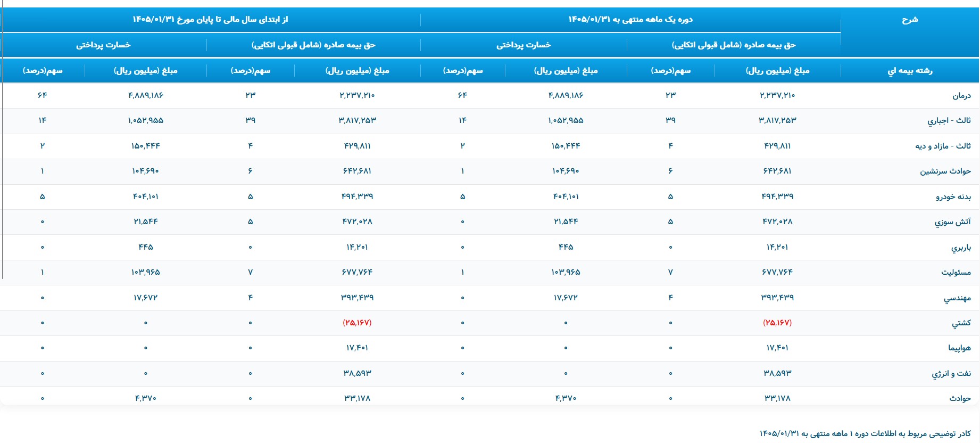Select the ثالث - اجباري row label

[949, 121]
